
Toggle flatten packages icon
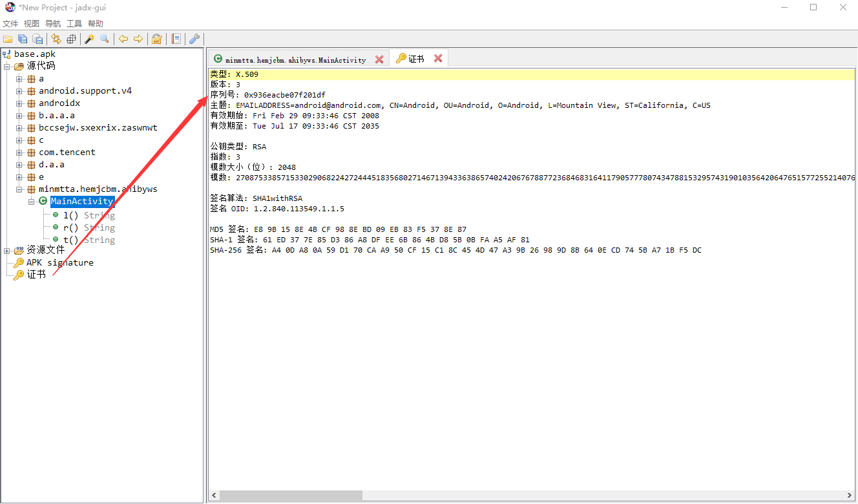[x=71, y=39]
